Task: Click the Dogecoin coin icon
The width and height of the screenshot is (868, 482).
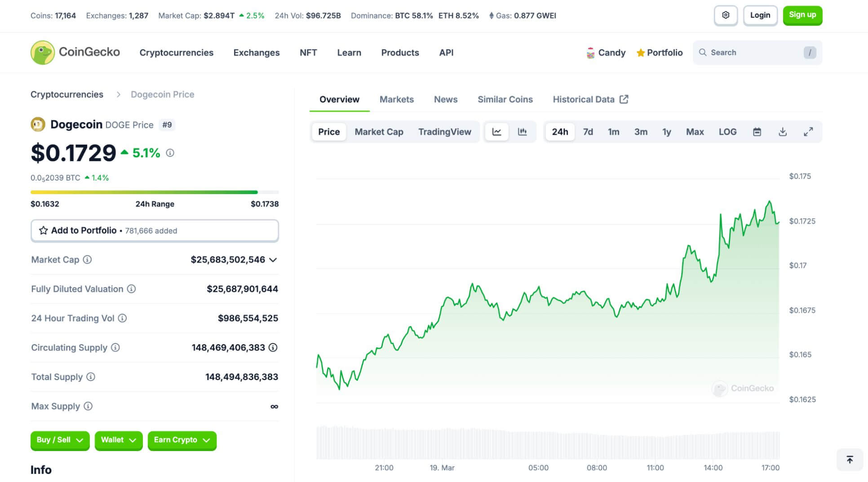Action: pos(38,124)
